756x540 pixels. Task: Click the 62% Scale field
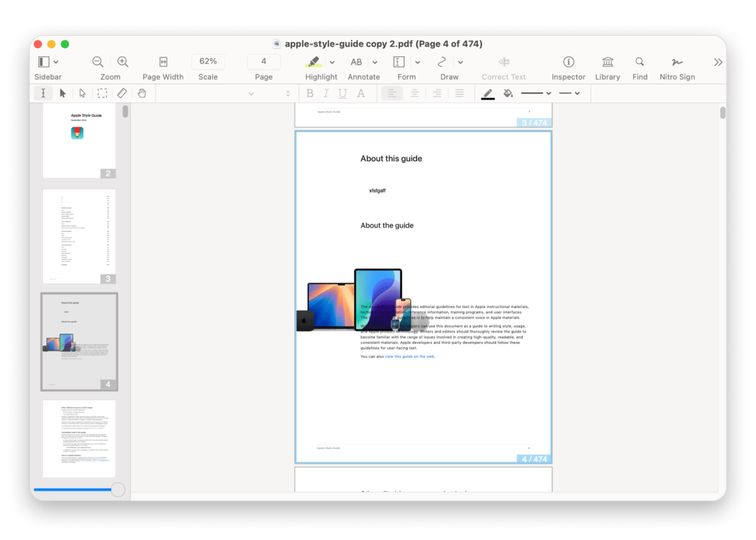(x=208, y=61)
